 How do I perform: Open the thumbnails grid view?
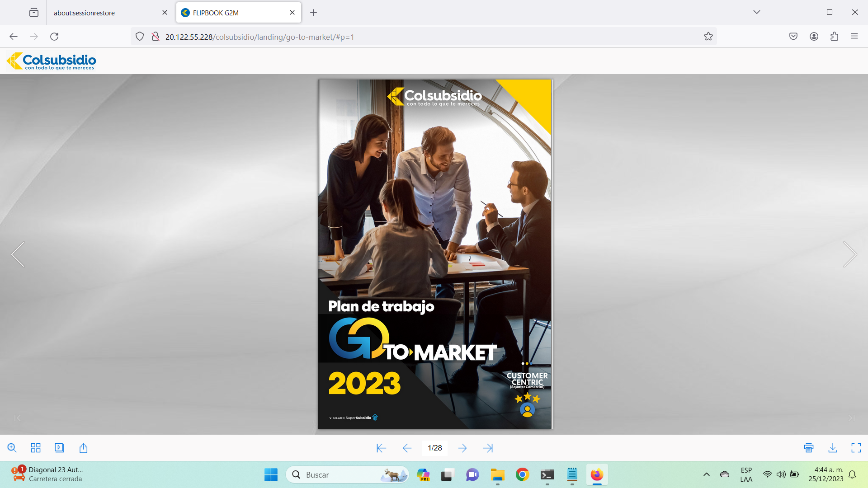[x=36, y=448]
